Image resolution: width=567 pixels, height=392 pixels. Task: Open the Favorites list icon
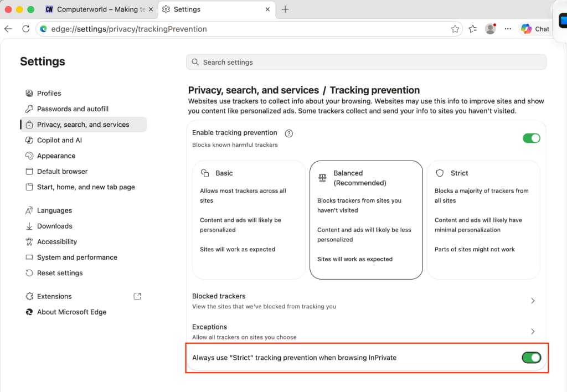pos(473,29)
